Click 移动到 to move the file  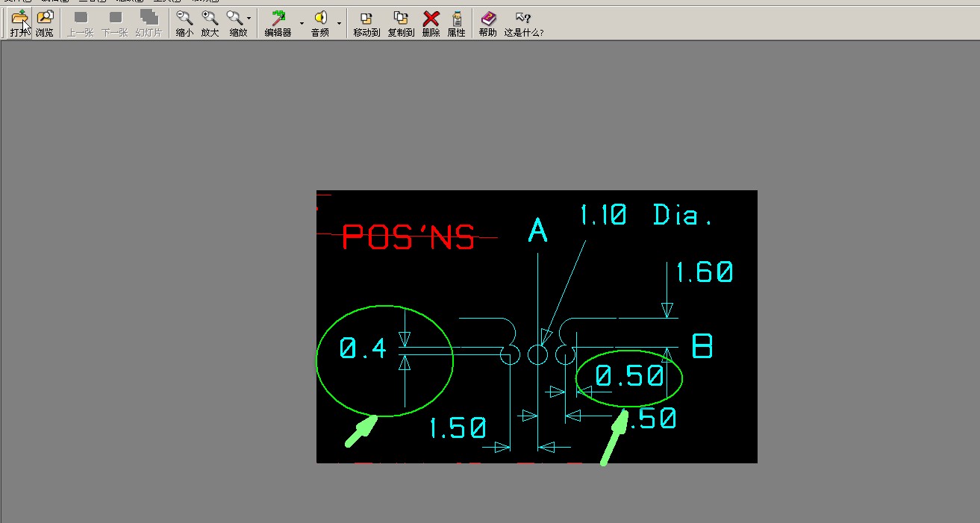coord(366,23)
